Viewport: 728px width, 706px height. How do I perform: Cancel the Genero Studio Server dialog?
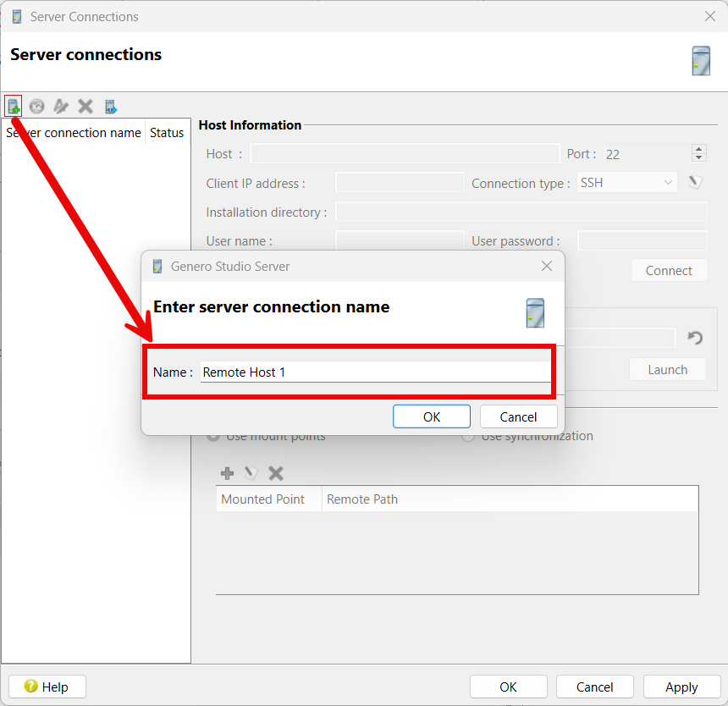[x=518, y=416]
